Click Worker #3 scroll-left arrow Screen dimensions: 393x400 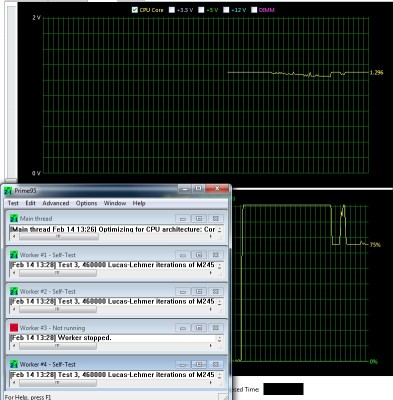[x=14, y=346]
